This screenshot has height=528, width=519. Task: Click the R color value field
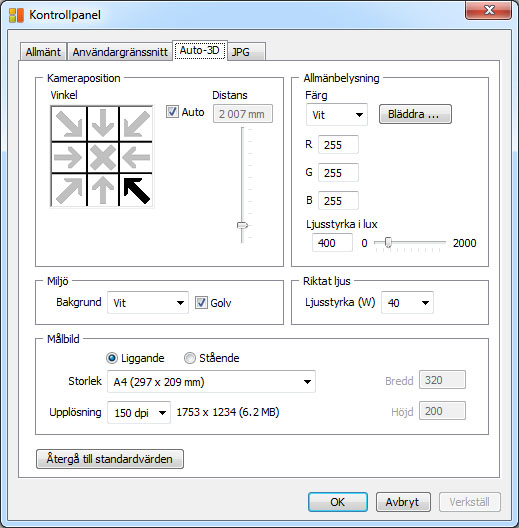338,145
